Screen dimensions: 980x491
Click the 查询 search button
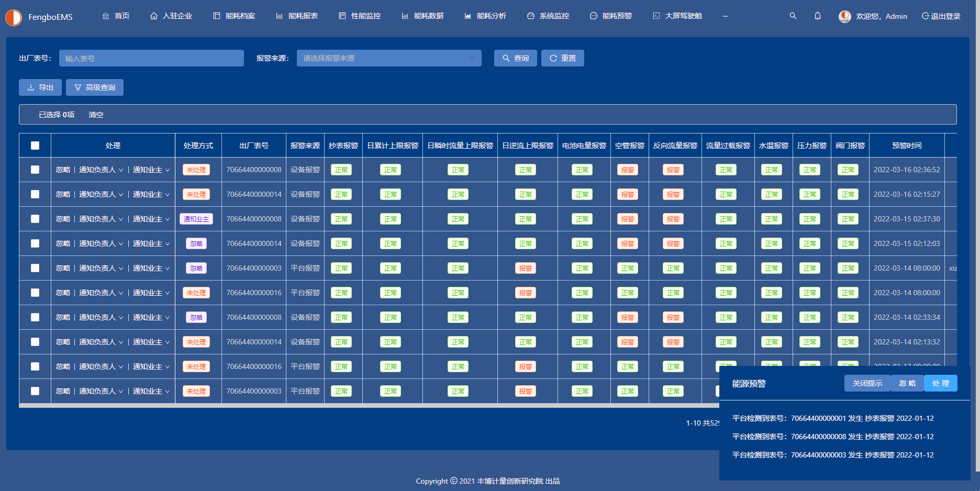515,58
